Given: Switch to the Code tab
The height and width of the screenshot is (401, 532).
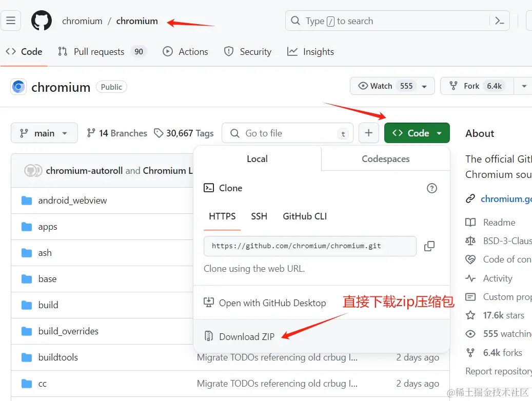Looking at the screenshot, I should (24, 52).
